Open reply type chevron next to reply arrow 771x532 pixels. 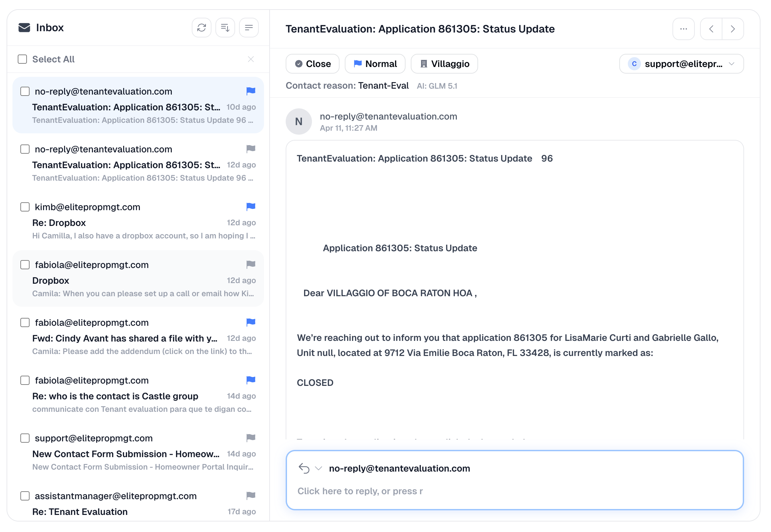coord(319,469)
